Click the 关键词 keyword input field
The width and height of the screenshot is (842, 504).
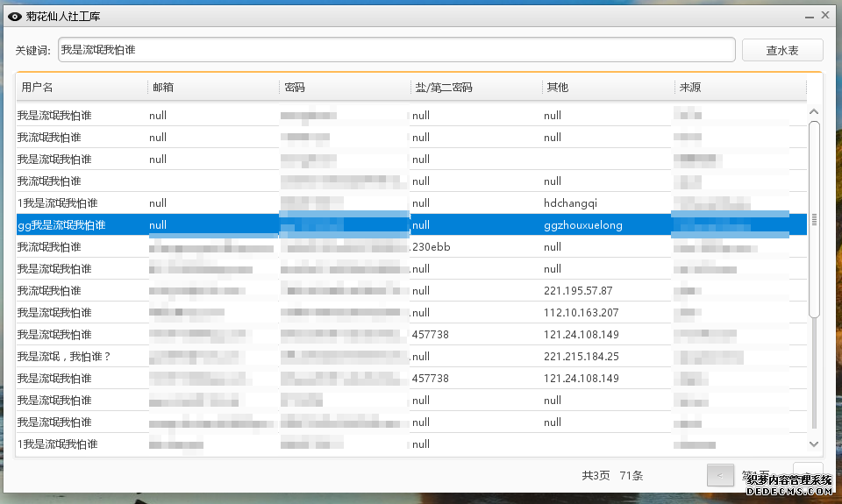click(396, 50)
